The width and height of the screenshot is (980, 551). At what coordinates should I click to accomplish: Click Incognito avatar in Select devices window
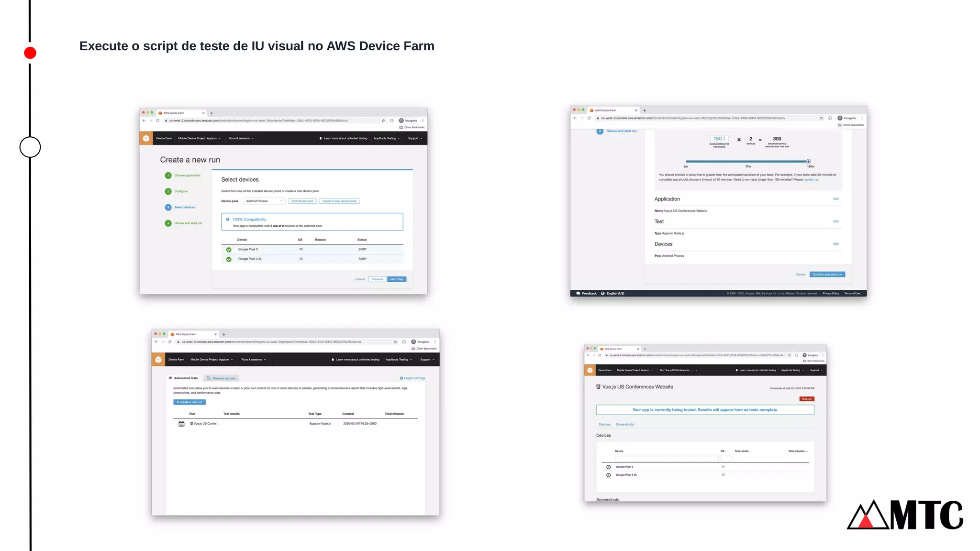click(401, 121)
